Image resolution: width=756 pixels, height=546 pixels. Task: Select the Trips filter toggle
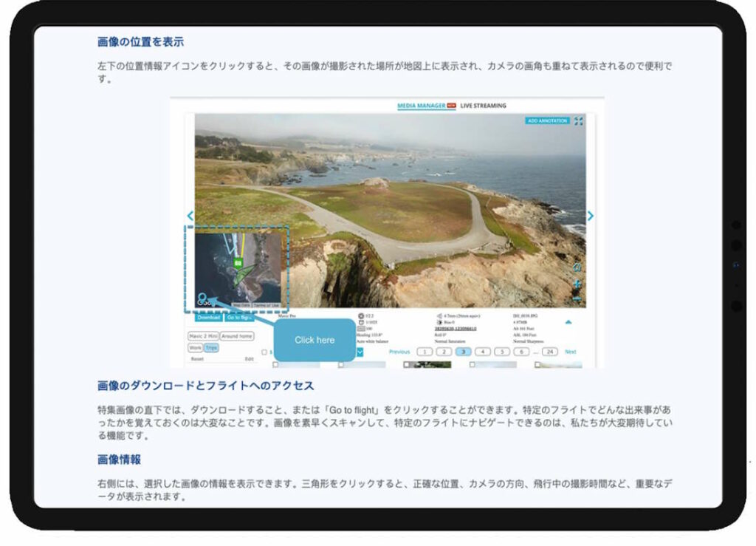pyautogui.click(x=212, y=347)
